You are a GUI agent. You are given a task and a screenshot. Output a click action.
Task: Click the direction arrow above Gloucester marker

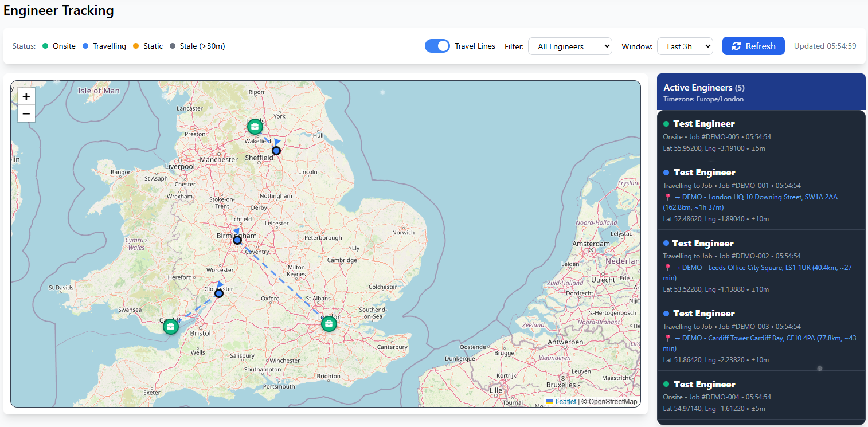coord(220,284)
